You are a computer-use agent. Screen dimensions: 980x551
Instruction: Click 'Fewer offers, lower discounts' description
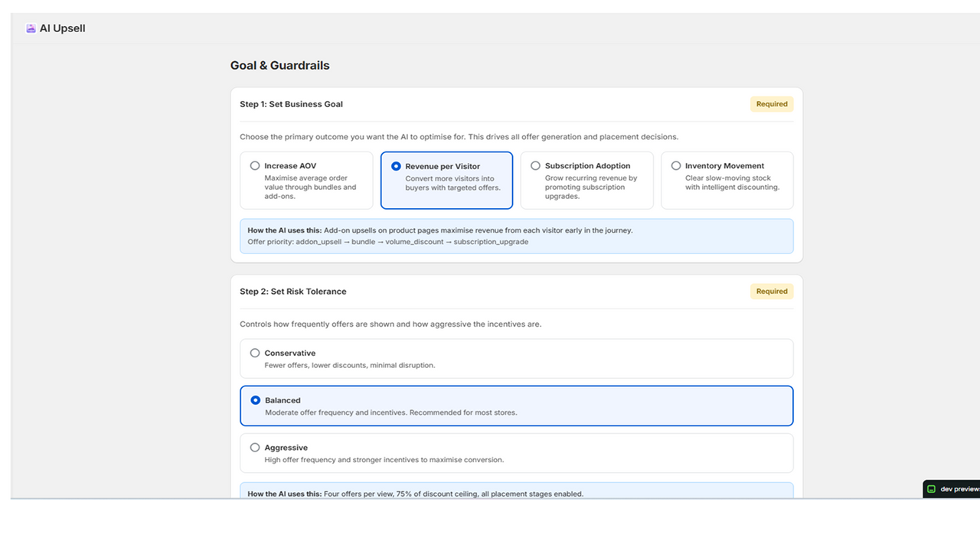pos(350,366)
